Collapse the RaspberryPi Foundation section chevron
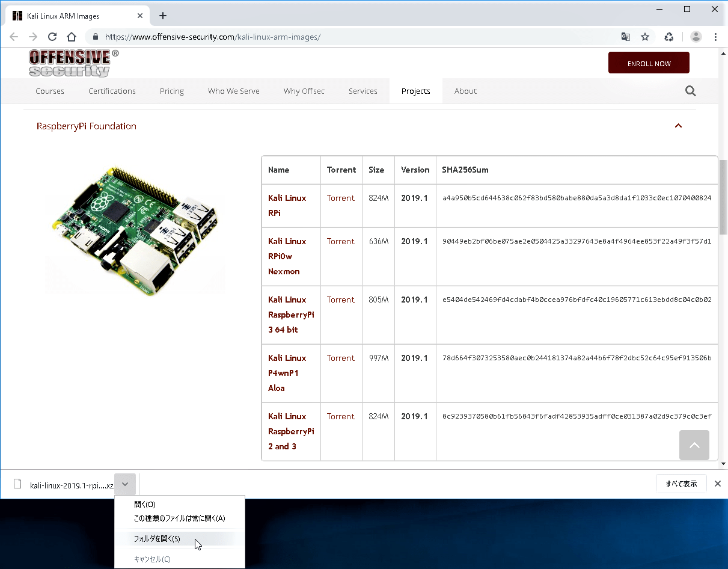728x569 pixels. [678, 126]
